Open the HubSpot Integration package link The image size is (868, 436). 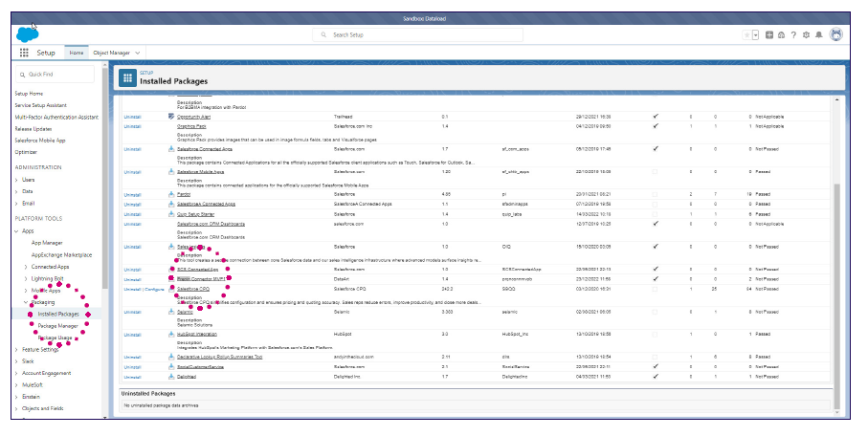tap(197, 335)
